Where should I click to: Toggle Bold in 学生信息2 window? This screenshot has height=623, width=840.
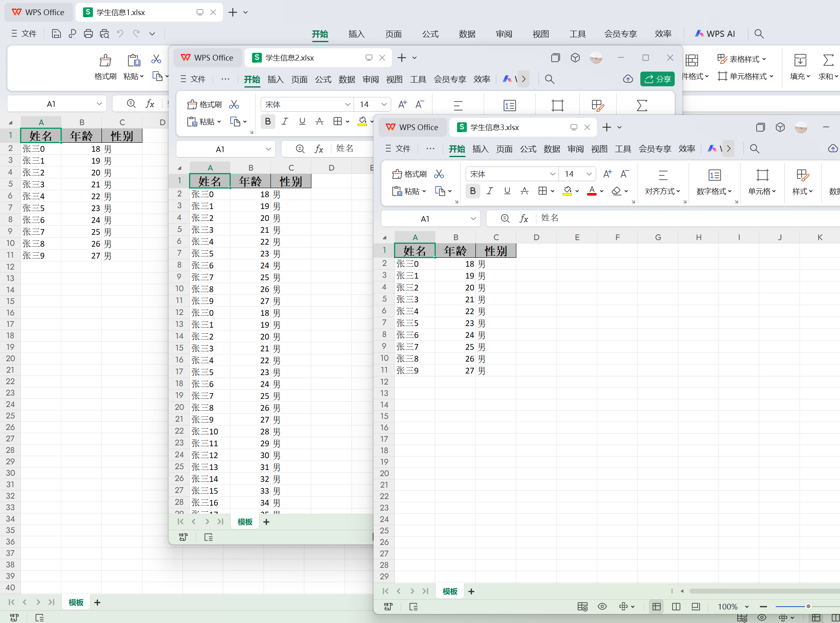(268, 121)
